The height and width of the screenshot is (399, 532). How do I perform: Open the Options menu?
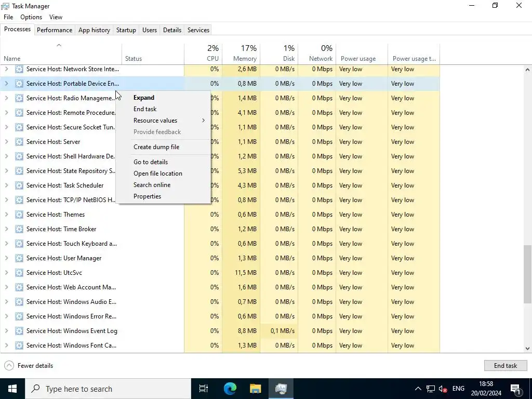point(31,17)
